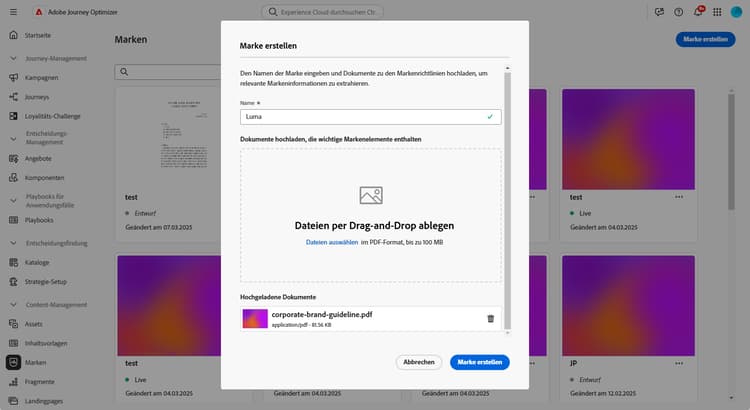The width and height of the screenshot is (750, 410).
Task: Open the notifications bell
Action: [x=698, y=11]
